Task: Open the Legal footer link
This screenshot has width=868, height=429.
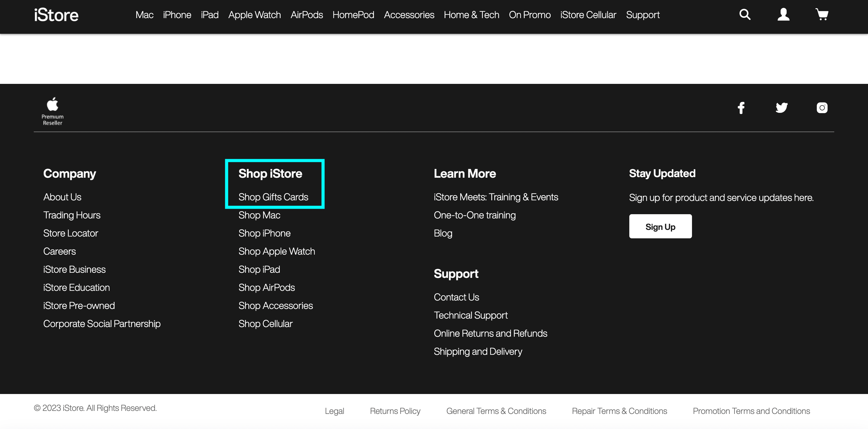Action: (334, 411)
